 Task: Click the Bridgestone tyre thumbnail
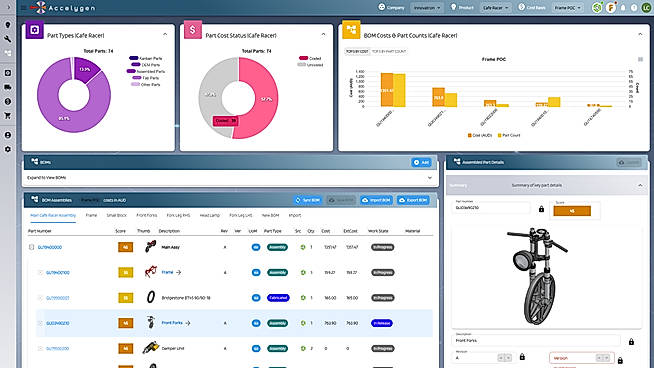(151, 297)
